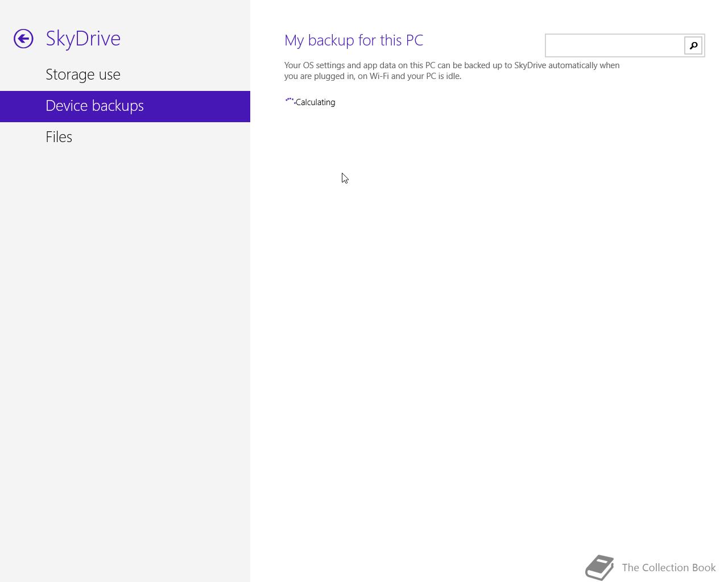Click the SkyDrive title text
Image resolution: width=728 pixels, height=582 pixels.
click(83, 38)
